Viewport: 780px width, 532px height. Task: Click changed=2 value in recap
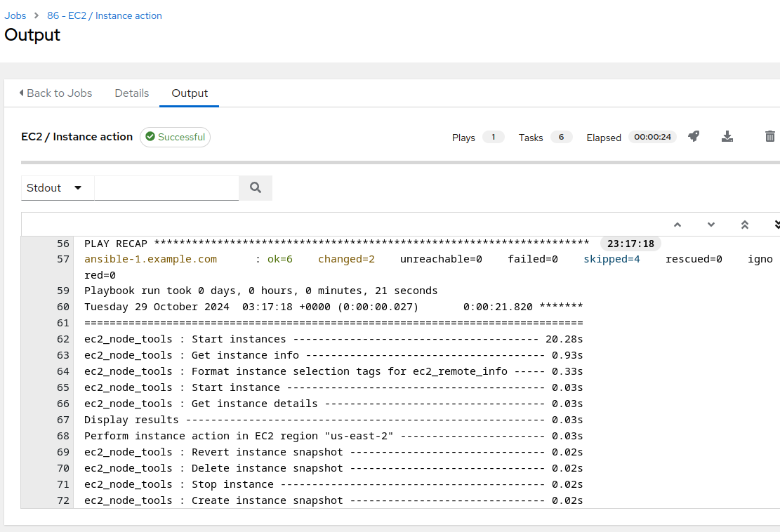click(x=346, y=259)
